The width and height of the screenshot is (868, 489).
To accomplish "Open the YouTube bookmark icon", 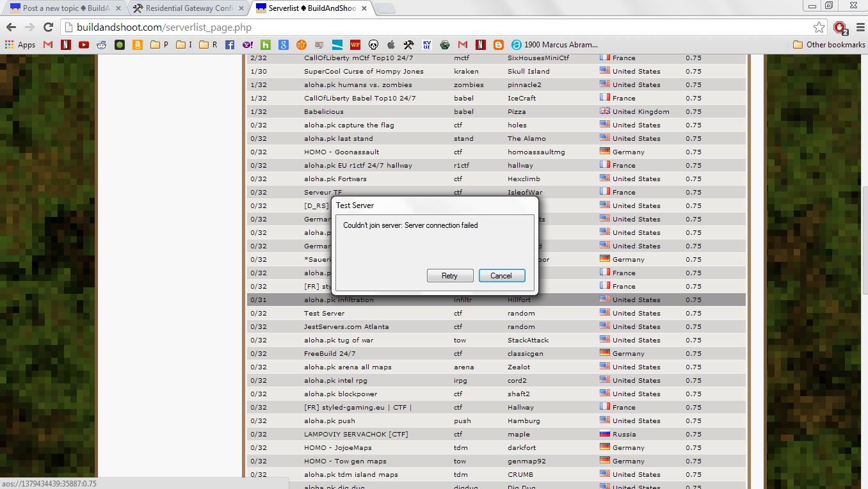I will pyautogui.click(x=83, y=45).
